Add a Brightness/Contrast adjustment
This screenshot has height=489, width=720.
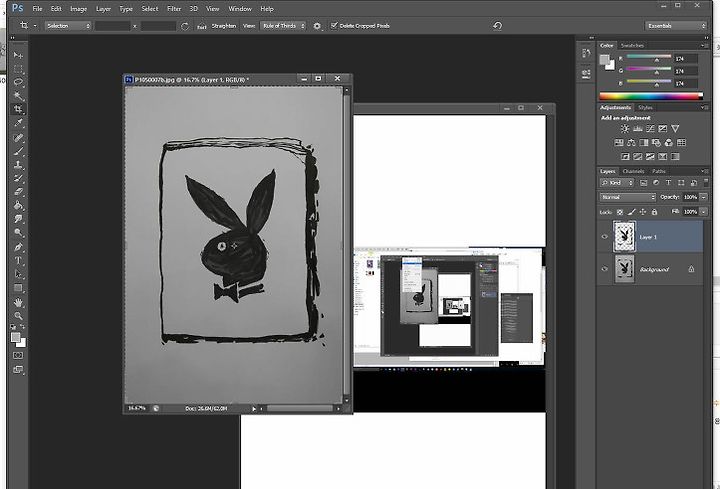coord(624,129)
